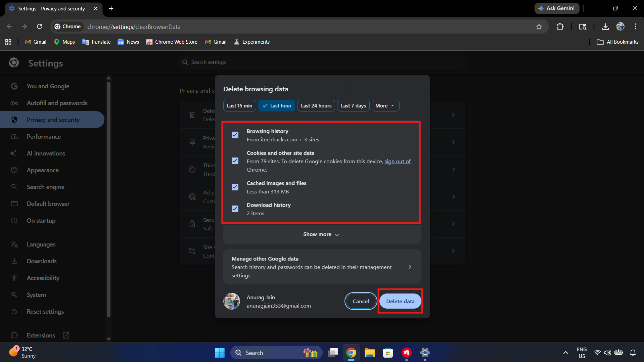Open the Extensions sidebar link
The height and width of the screenshot is (362, 644).
(53, 335)
